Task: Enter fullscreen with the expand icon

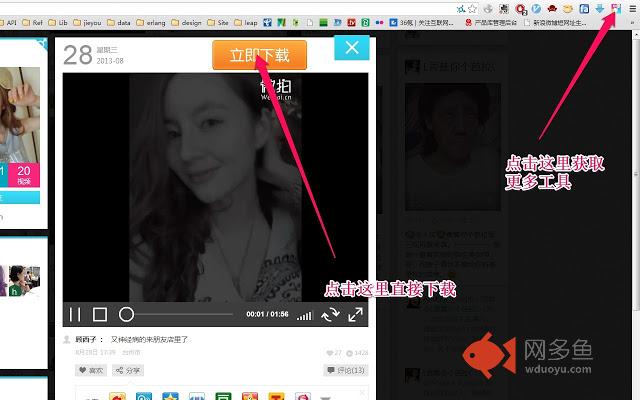Action: point(355,315)
